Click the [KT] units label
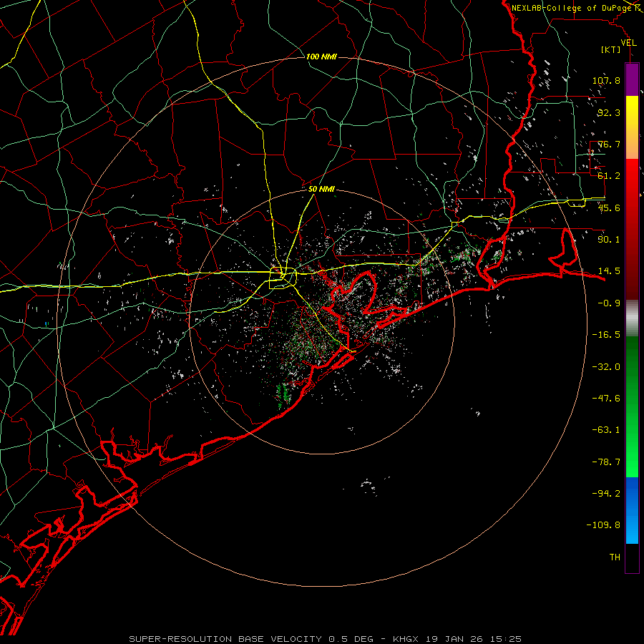Screen dimensions: 644x644 pos(611,49)
